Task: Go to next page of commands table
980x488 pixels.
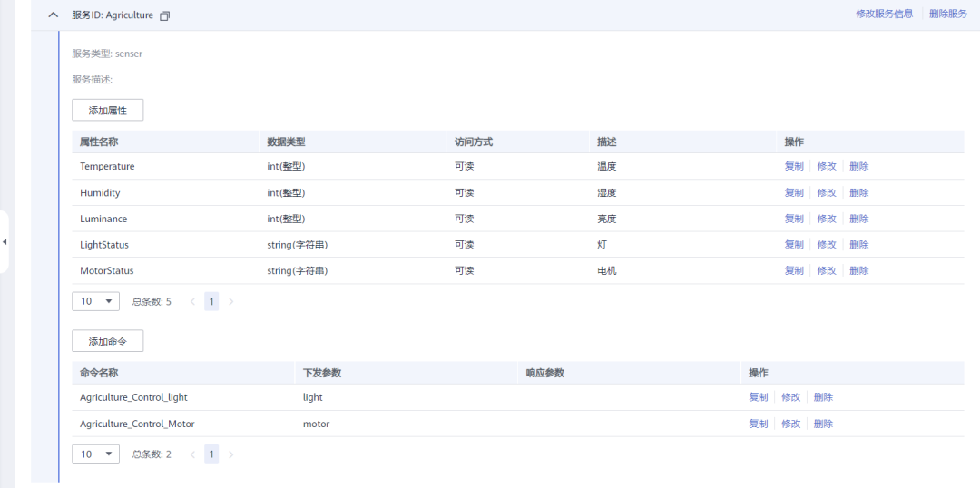Action: [231, 454]
